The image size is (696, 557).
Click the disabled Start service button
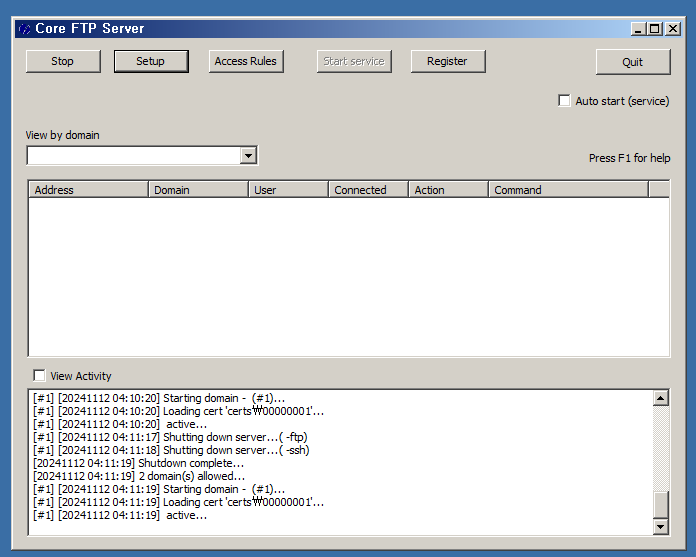coord(354,61)
